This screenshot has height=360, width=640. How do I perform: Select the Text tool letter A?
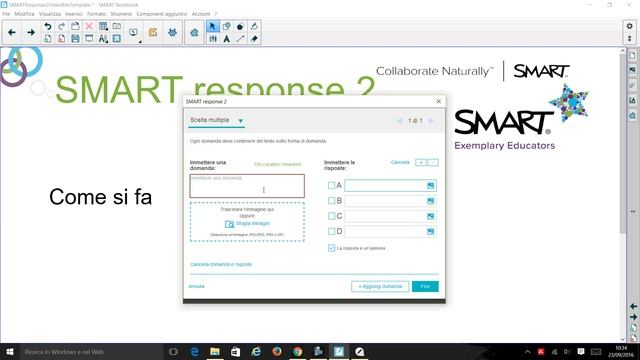(x=227, y=39)
